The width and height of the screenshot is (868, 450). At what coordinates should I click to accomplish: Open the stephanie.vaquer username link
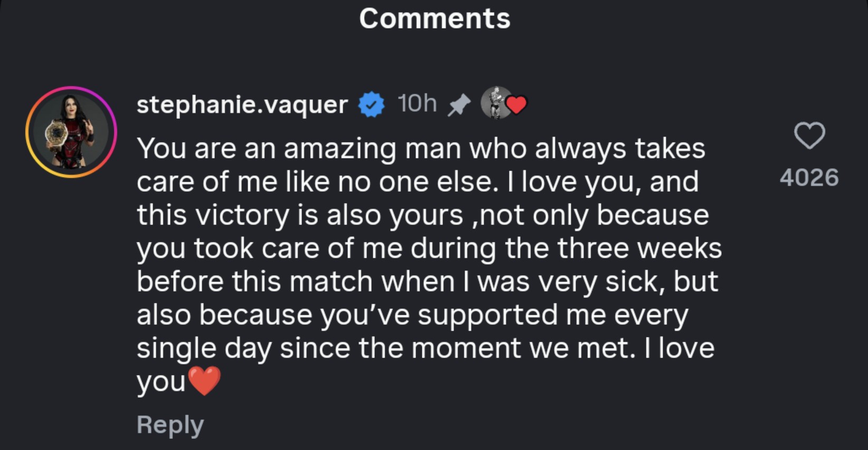[242, 104]
